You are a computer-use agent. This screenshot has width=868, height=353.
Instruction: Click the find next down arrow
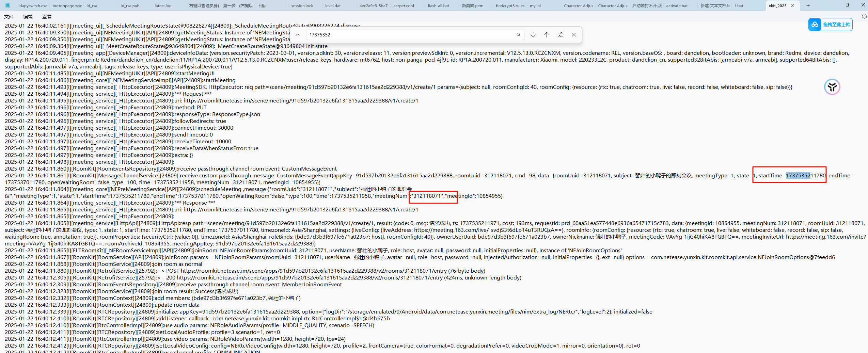pyautogui.click(x=533, y=35)
